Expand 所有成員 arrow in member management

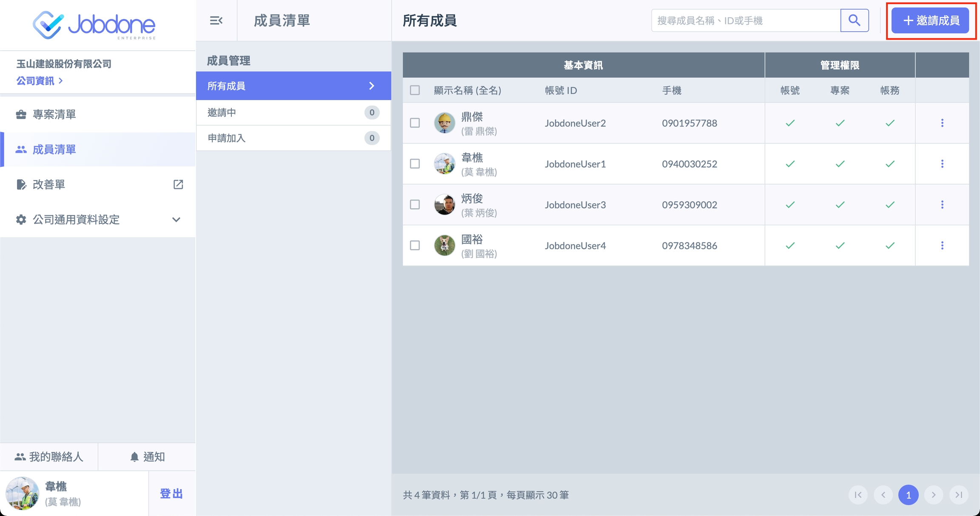tap(372, 86)
